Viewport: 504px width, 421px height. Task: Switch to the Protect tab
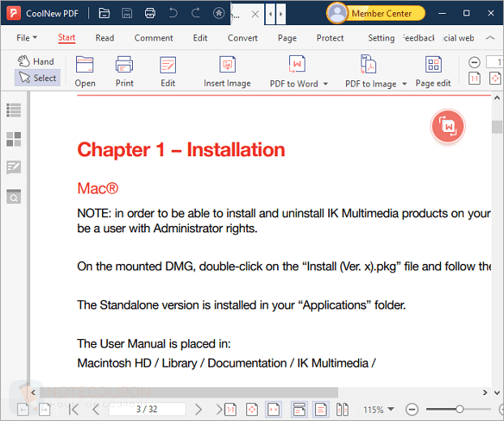[x=330, y=38]
